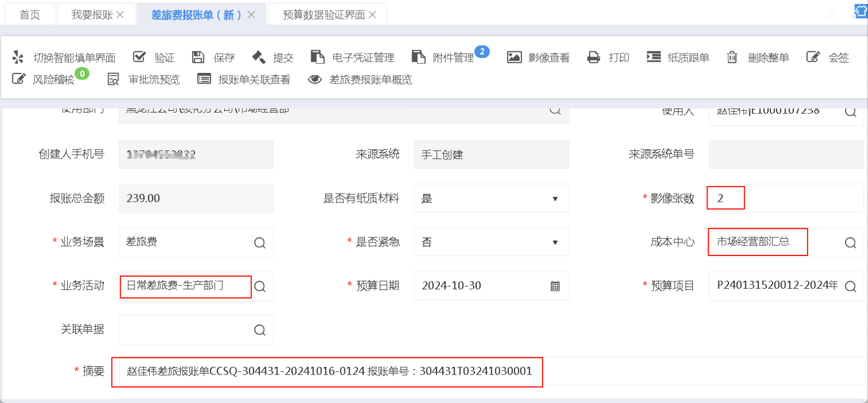Click the 验证 checkmark icon
868x403 pixels.
[x=139, y=57]
